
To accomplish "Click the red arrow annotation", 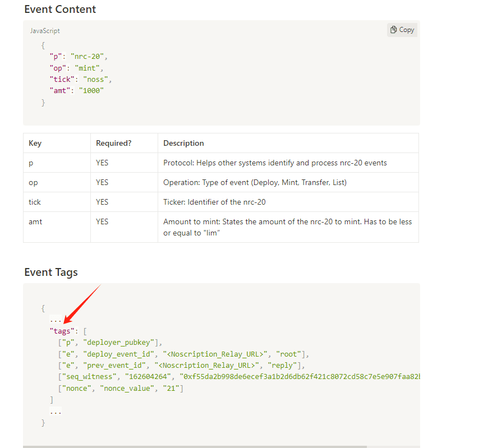I will coord(82,303).
